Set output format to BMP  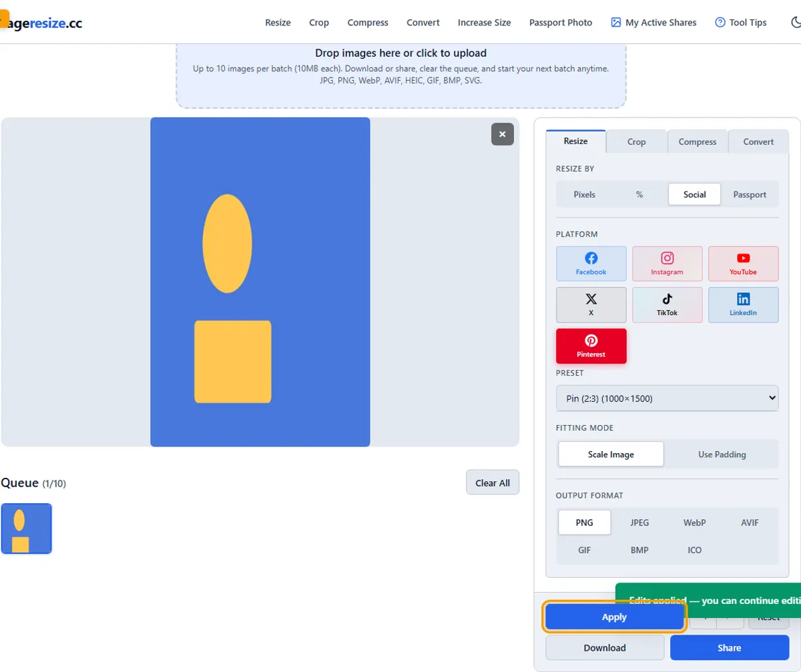pyautogui.click(x=639, y=550)
